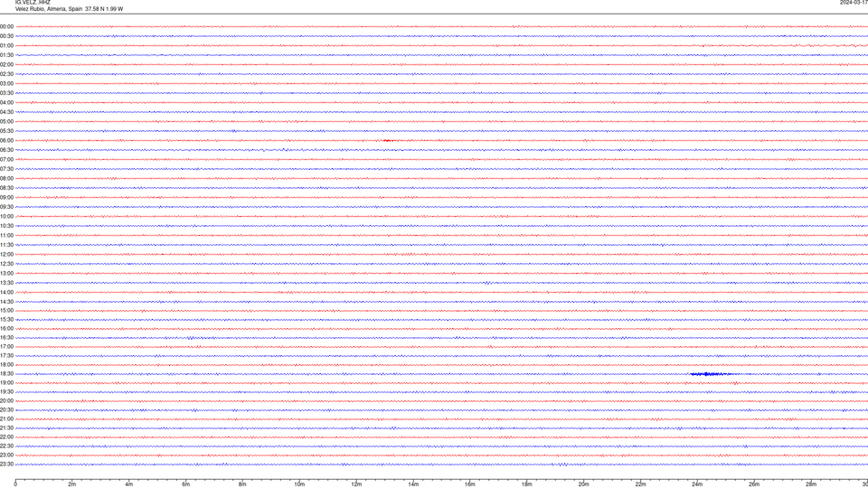Click the 18m tick label on time axis
Screen dimensions: 868x488
point(527,484)
